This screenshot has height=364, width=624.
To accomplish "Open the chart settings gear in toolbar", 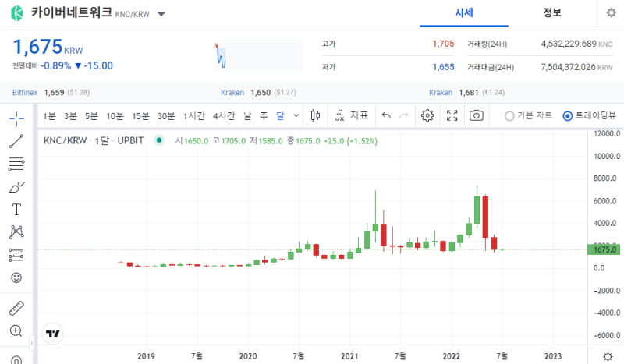I will click(x=427, y=116).
